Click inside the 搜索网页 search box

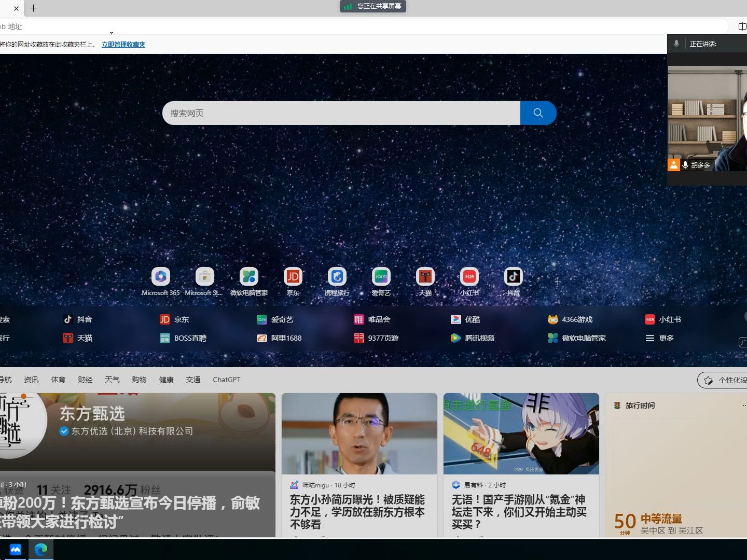coord(341,113)
